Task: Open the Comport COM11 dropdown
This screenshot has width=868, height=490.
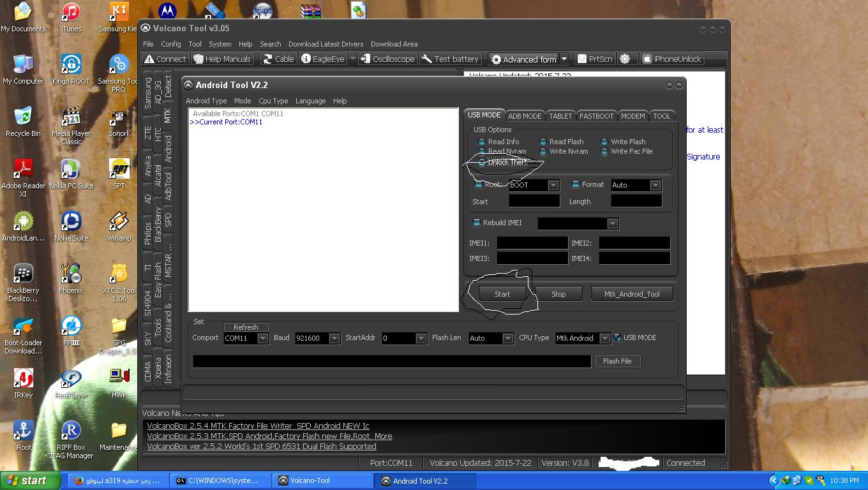Action: pyautogui.click(x=262, y=338)
